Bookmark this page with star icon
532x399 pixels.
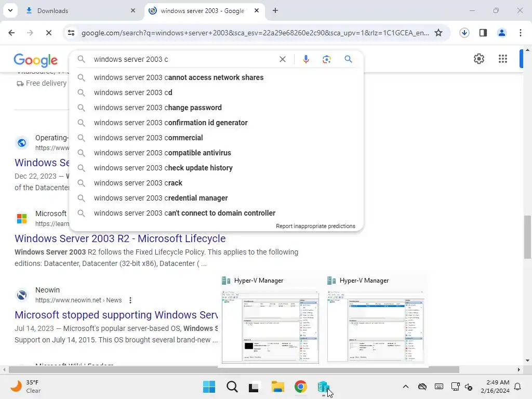click(438, 33)
